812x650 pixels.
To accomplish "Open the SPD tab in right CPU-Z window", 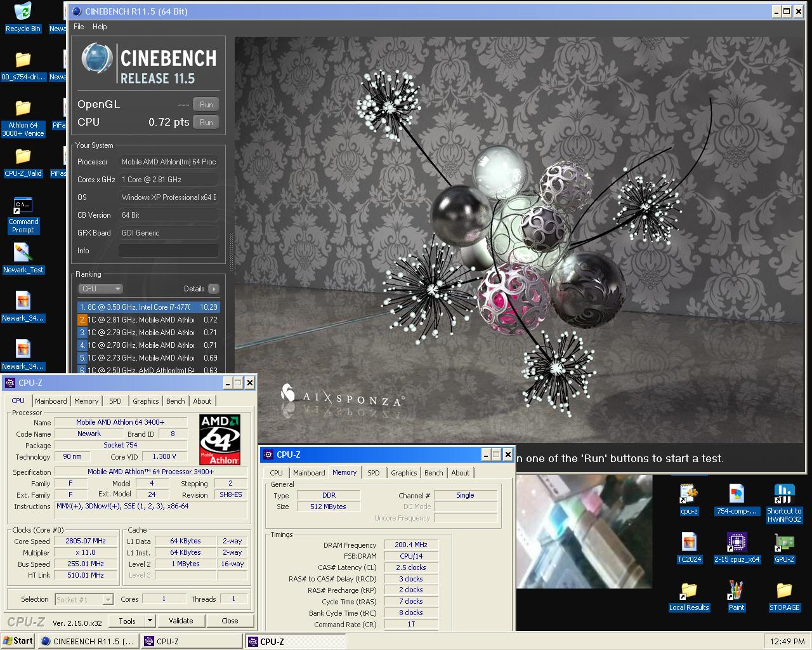I will [374, 473].
